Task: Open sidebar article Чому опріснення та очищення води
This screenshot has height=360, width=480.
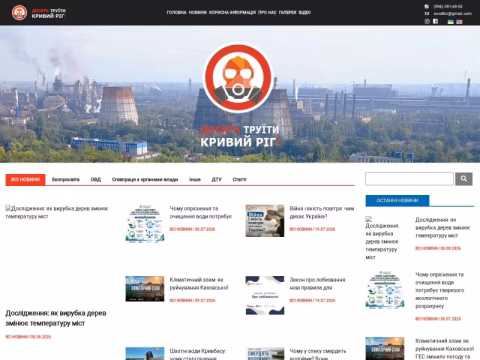Action: tap(440, 290)
